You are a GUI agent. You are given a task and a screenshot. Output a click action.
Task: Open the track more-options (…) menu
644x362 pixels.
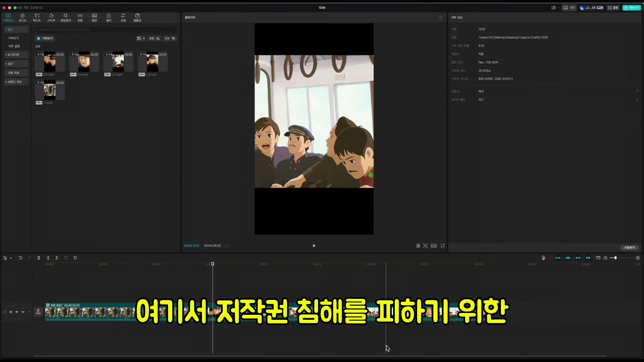click(x=29, y=312)
